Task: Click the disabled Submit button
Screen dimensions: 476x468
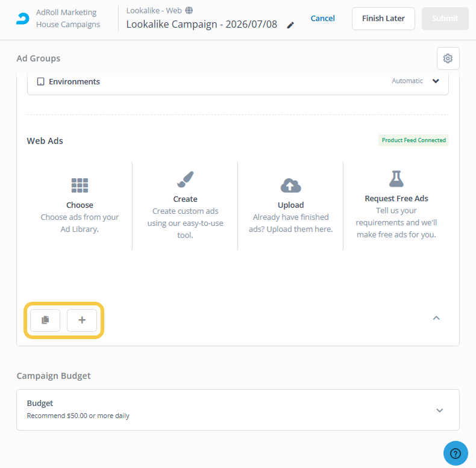Action: pos(445,19)
